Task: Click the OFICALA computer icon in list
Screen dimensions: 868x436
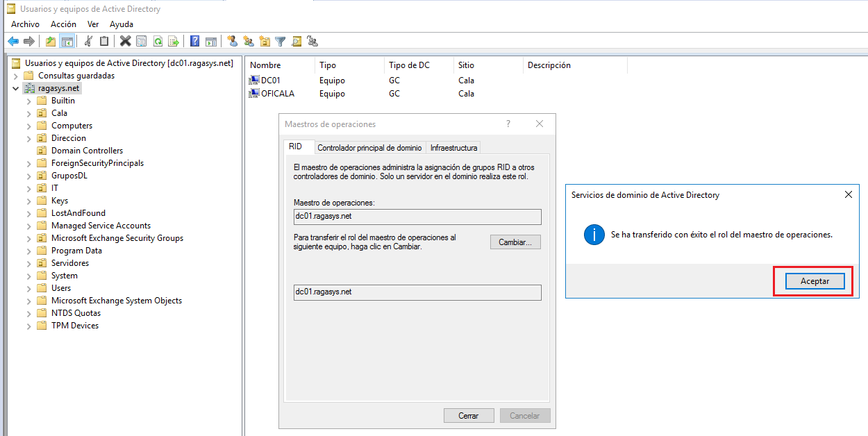Action: coord(254,94)
